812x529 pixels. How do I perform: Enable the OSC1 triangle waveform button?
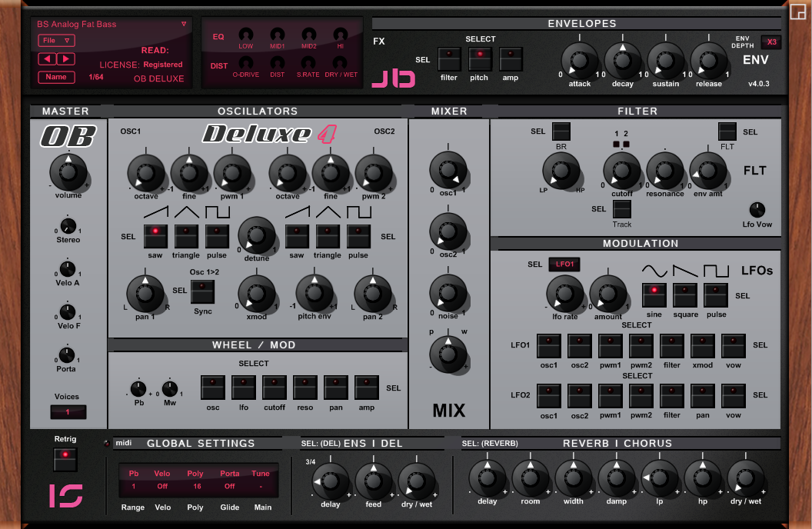[x=186, y=237]
